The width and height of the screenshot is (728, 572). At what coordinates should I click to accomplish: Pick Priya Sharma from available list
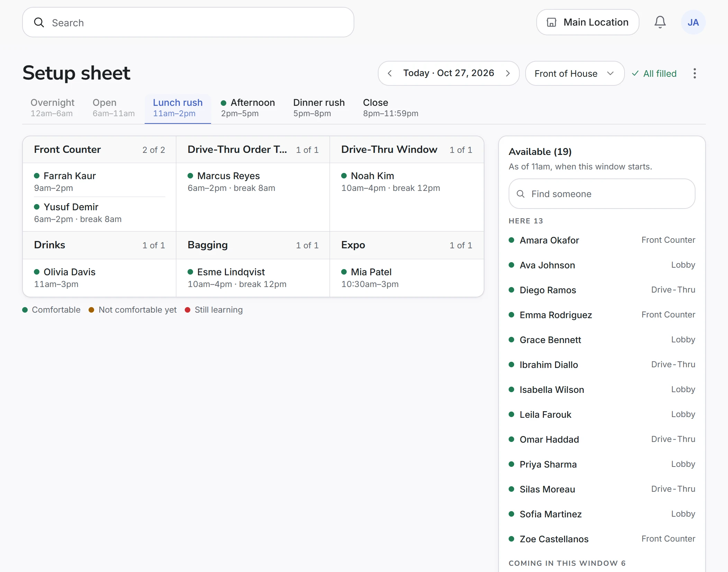(x=602, y=464)
